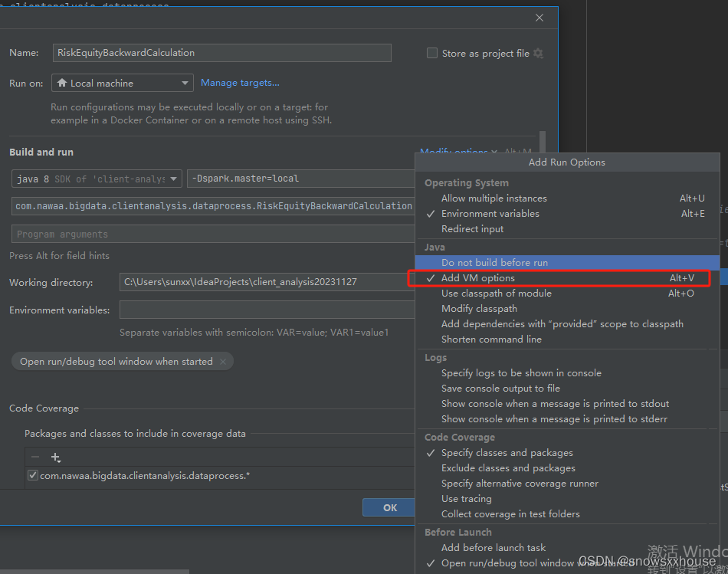Choose "Allow multiple instances"
This screenshot has width=728, height=574.
point(492,198)
